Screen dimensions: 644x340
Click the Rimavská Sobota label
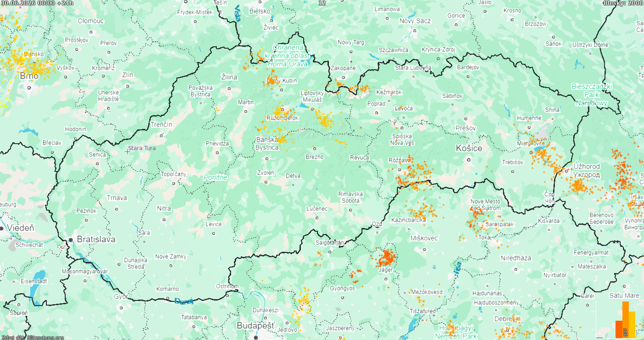coord(350,197)
